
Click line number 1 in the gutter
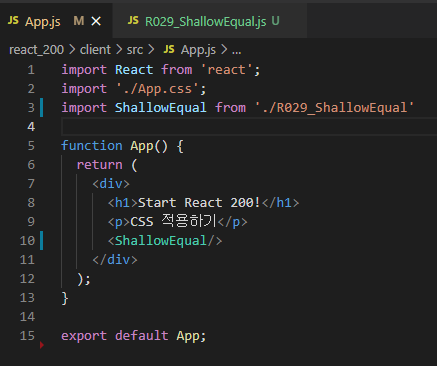[31, 70]
